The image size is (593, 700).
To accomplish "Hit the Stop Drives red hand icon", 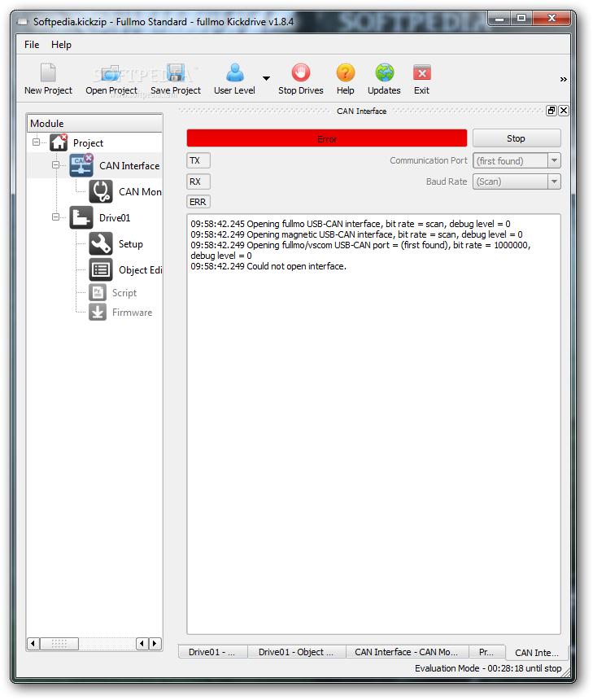I will [x=301, y=72].
